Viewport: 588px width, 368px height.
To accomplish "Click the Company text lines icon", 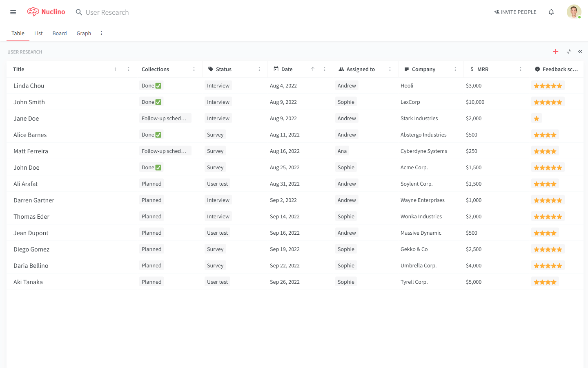I will coord(407,69).
